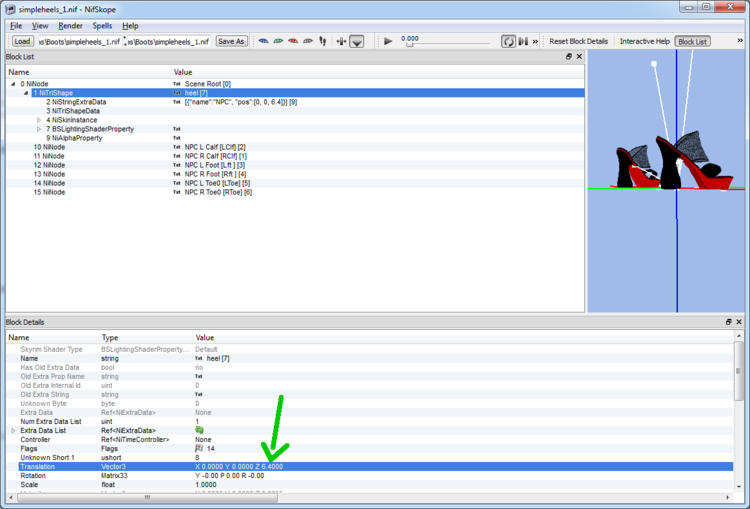Screen dimensions: 750x509
Task: Click the Txt icon beside NPC R Foot
Action: [176, 174]
